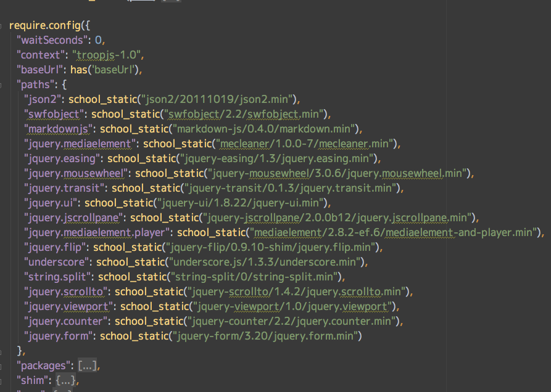Click the "jquery-jscrollpane/2.0.0b12/jquery.jscrollpane.min" string
Viewport: 551px width, 392px height.
pos(337,218)
